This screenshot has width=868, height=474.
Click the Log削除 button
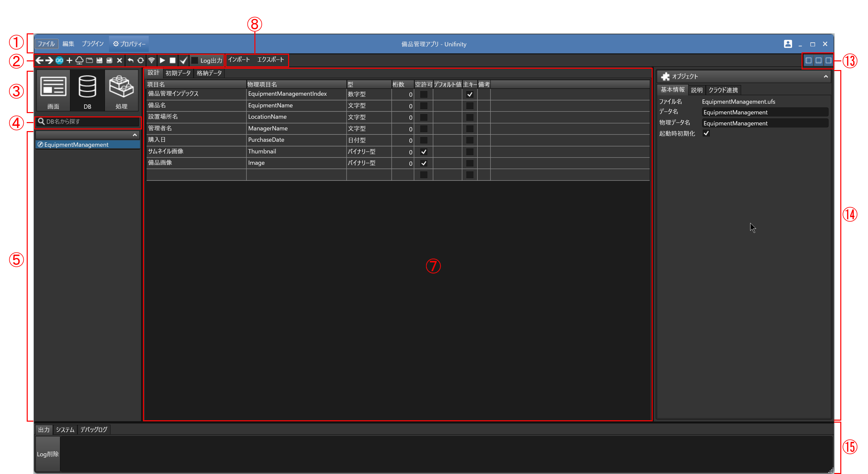[x=47, y=454]
